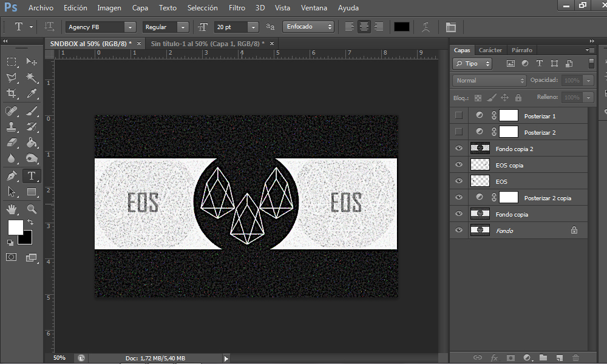
Task: Click the black text color swatch
Action: (401, 27)
